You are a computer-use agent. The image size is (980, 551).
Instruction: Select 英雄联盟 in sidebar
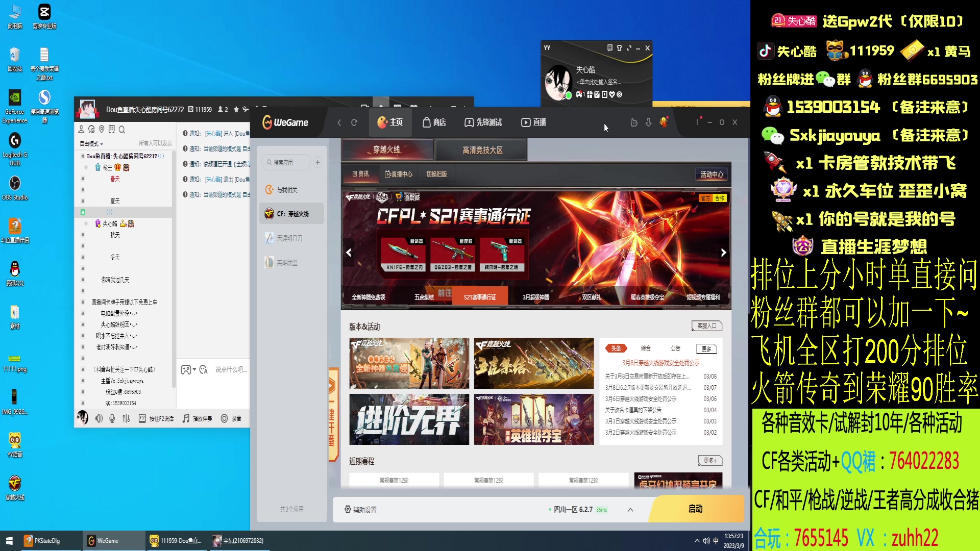pyautogui.click(x=291, y=263)
